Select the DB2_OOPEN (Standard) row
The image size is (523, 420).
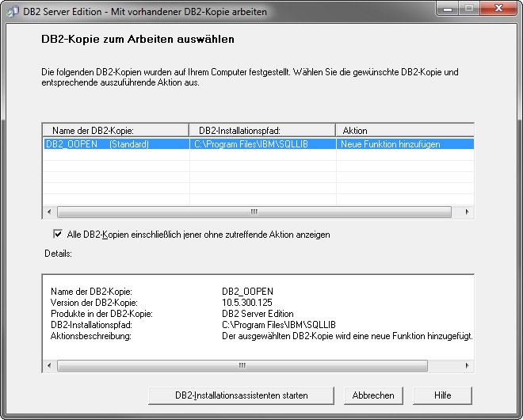point(258,144)
